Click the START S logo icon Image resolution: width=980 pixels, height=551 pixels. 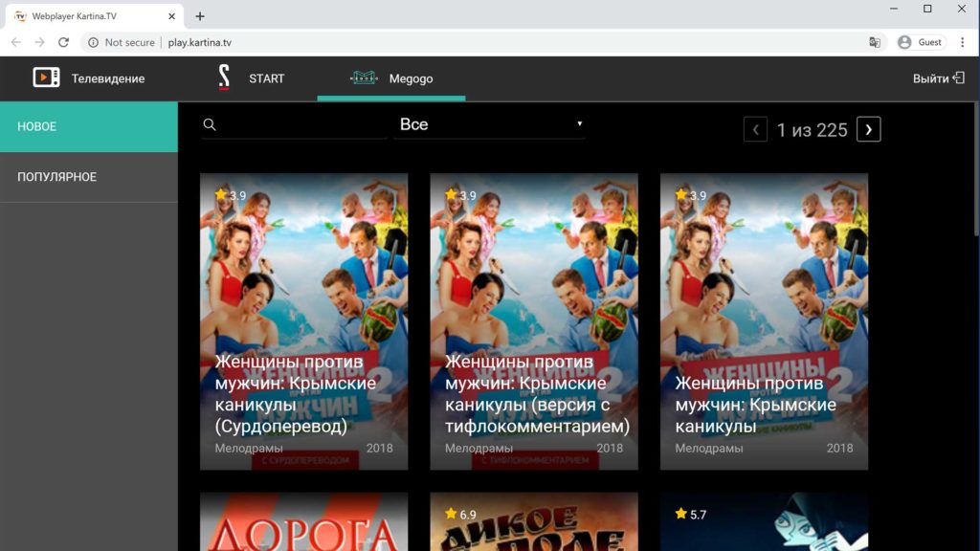[x=224, y=77]
